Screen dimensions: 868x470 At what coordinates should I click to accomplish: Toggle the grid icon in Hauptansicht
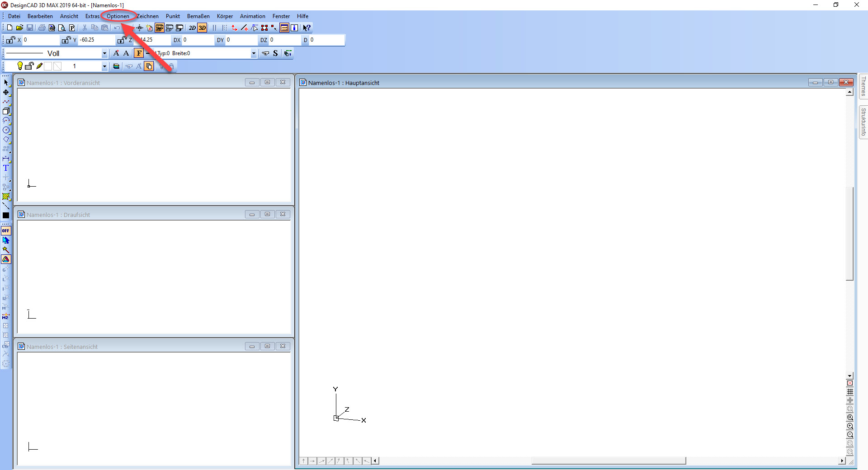tap(850, 392)
